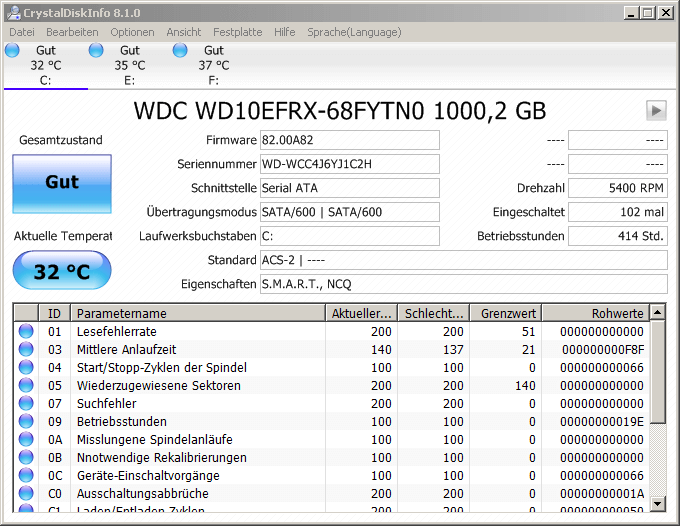
Task: Click the Aktueller... column header
Action: pos(361,313)
